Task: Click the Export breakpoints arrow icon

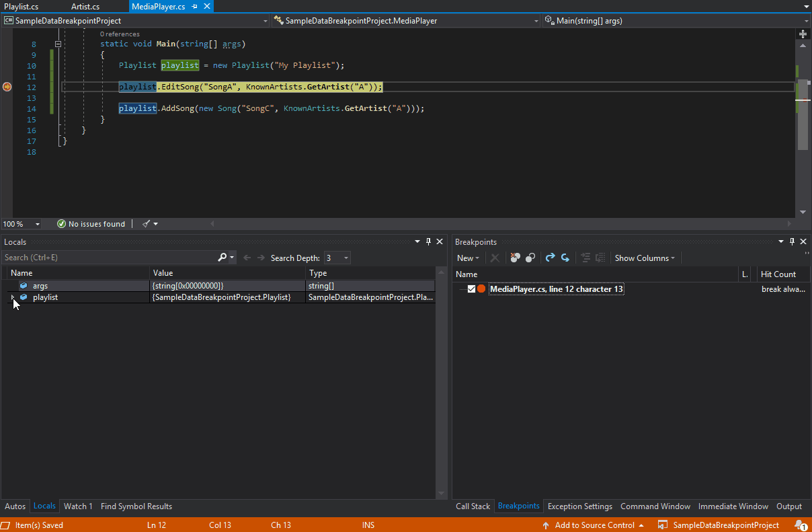Action: coord(550,258)
